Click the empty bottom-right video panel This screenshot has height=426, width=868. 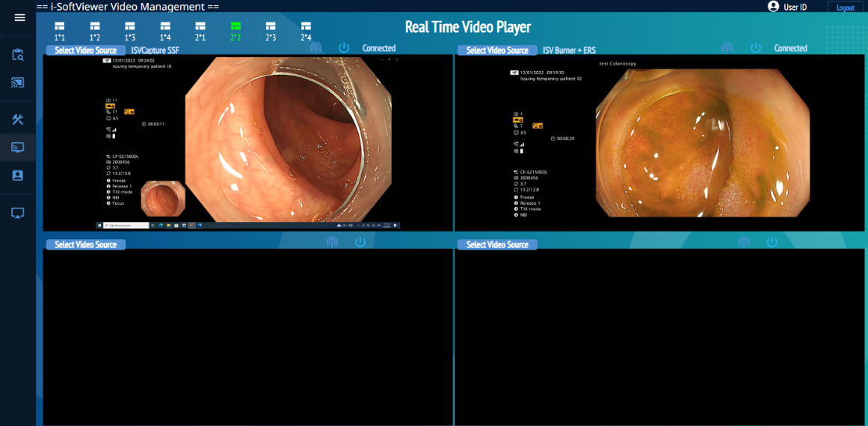pyautogui.click(x=660, y=337)
